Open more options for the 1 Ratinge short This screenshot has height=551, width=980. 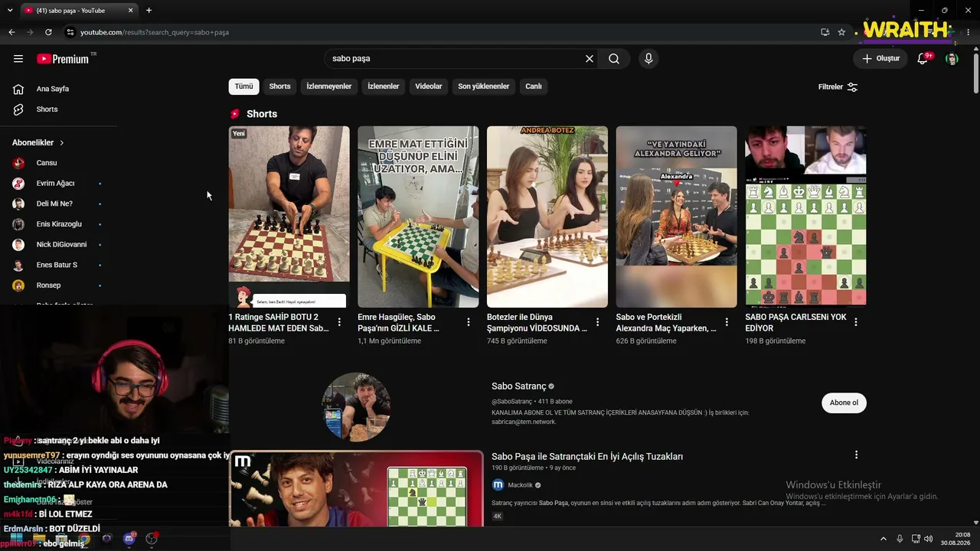(339, 322)
